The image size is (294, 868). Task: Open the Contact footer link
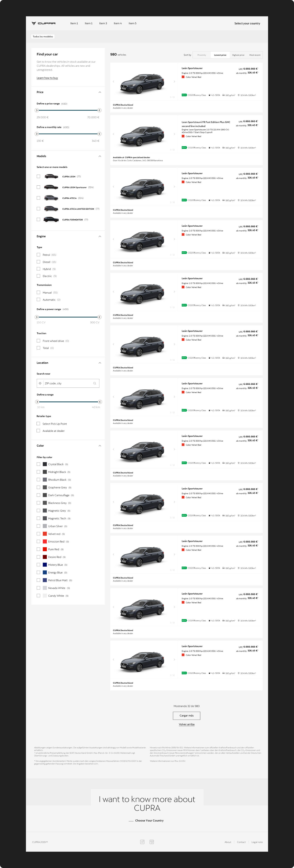point(241,842)
